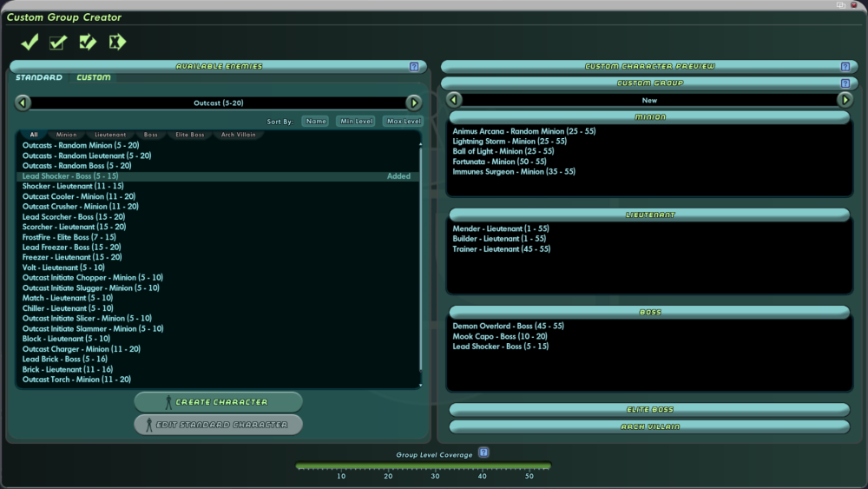Sort enemies by Name

click(316, 122)
